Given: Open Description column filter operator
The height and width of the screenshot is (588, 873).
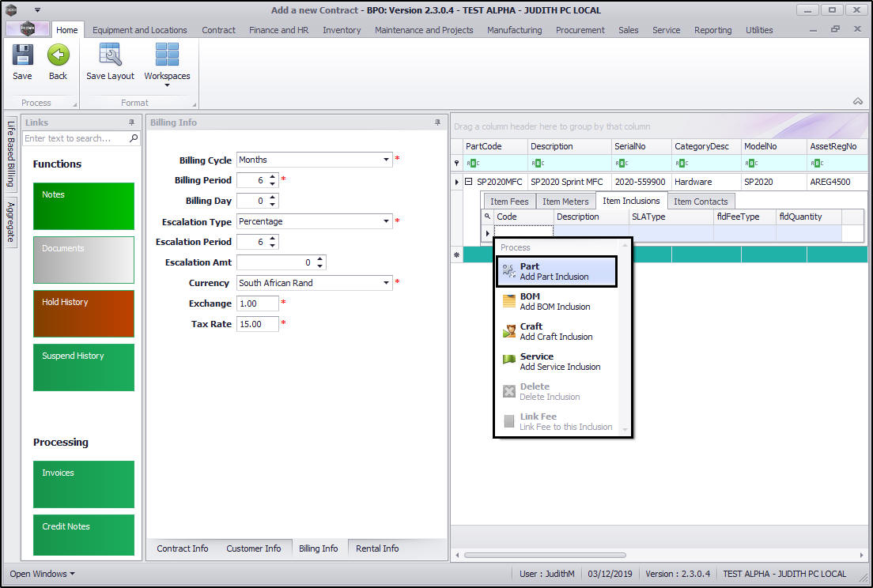Looking at the screenshot, I should (537, 163).
